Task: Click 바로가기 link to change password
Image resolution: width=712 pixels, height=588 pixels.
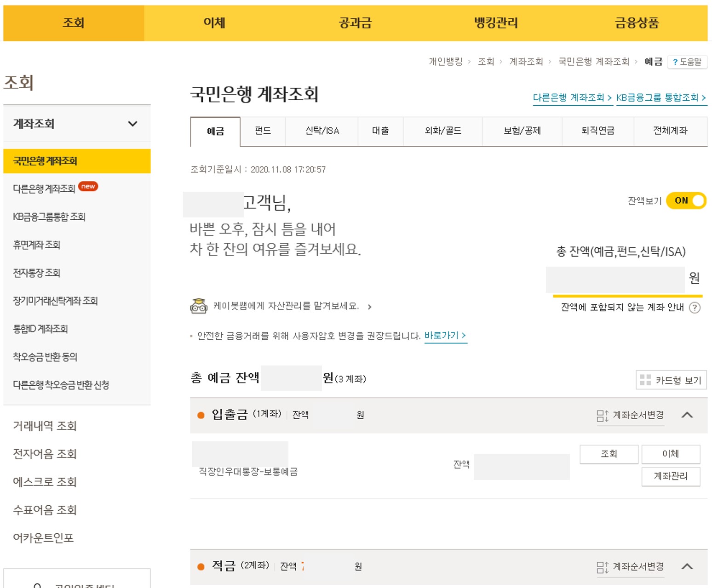Action: 445,336
